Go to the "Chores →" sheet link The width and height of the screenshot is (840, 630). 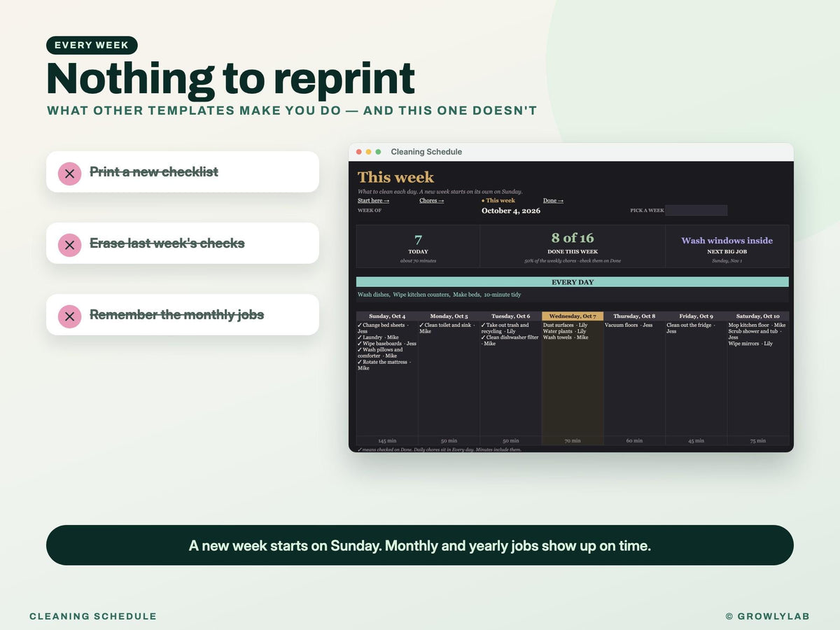point(431,201)
